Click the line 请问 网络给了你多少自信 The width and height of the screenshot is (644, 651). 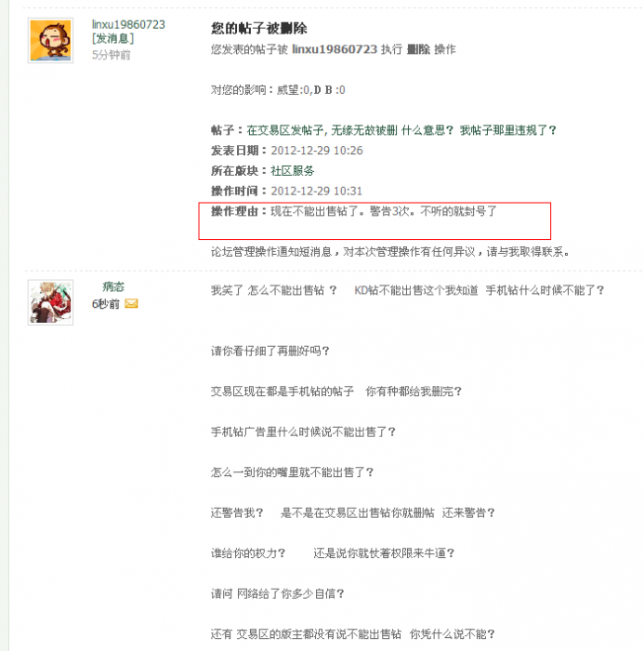coord(277,593)
